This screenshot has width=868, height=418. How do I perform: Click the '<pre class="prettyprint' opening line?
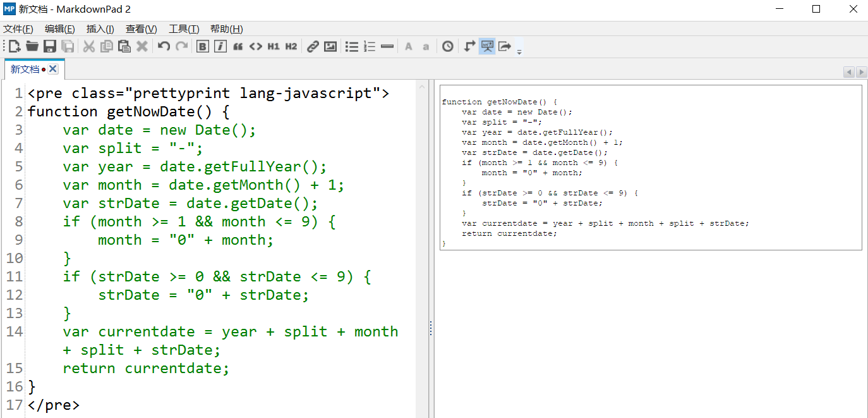208,94
